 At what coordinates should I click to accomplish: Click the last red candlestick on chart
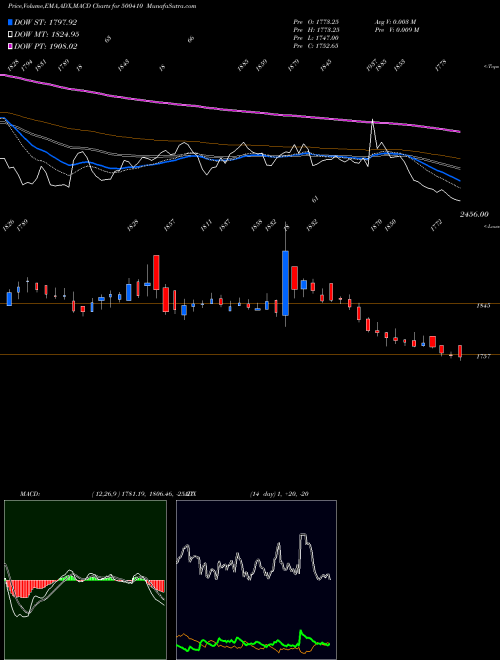[460, 351]
